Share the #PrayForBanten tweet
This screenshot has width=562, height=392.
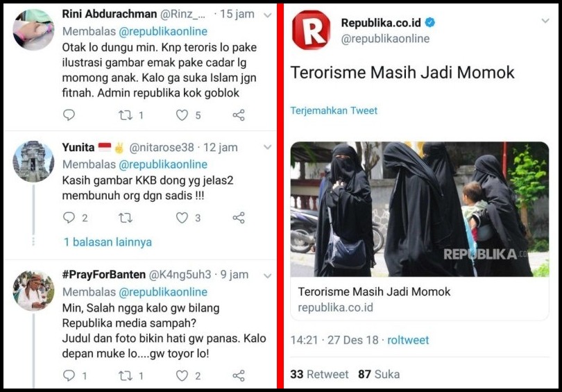click(x=239, y=375)
